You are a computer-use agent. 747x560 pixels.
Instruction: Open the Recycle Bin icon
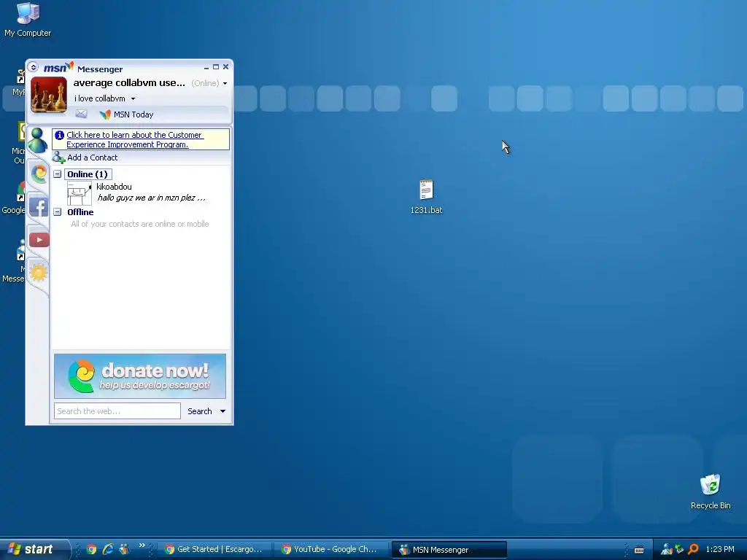click(x=711, y=492)
